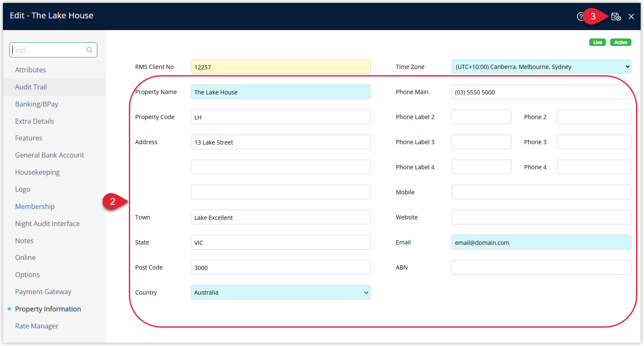Click the Town field

pos(280,217)
